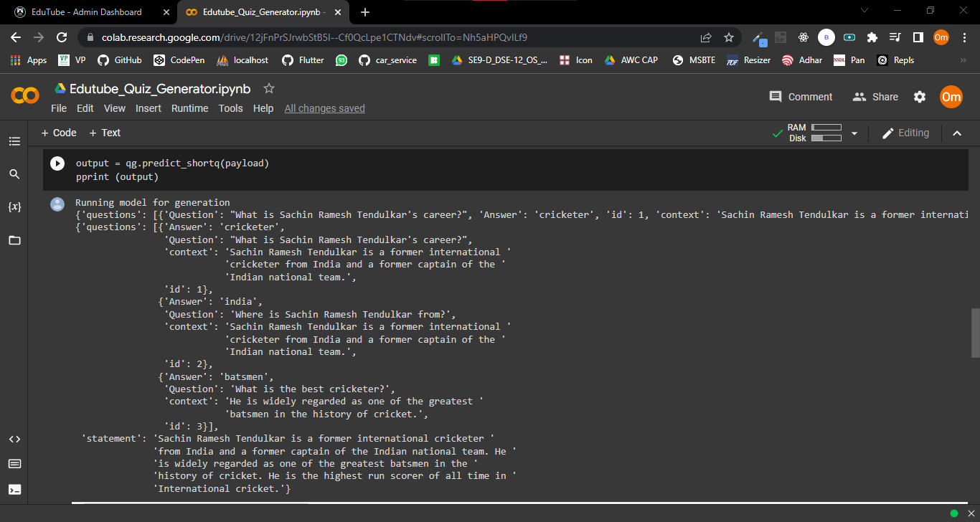Viewport: 980px width, 522px height.
Task: Open the Runtime menu
Action: 189,108
